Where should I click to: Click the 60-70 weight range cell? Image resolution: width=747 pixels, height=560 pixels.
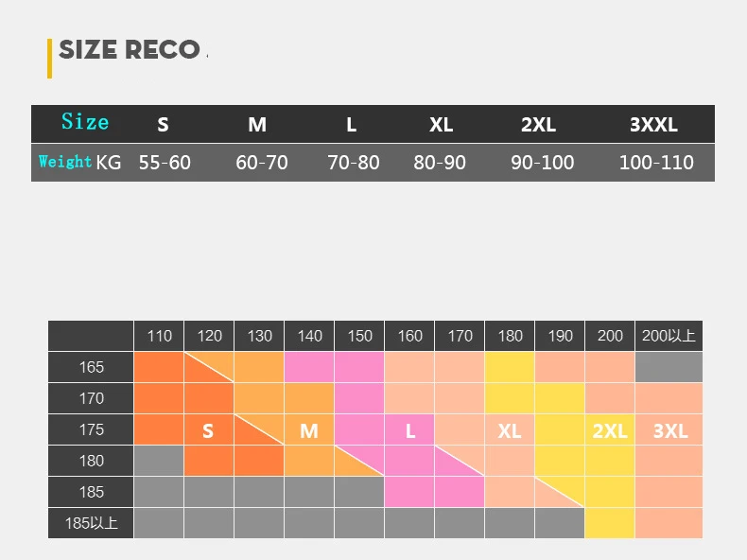262,163
